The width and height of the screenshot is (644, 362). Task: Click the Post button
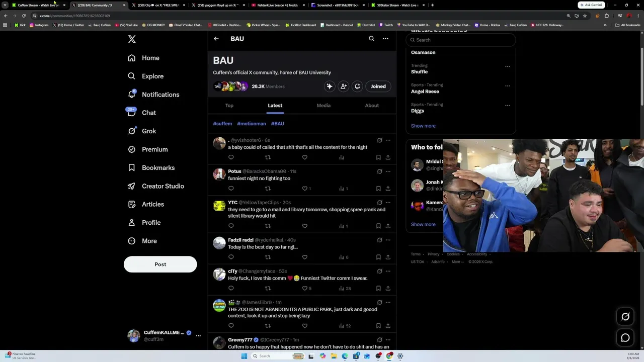click(160, 264)
